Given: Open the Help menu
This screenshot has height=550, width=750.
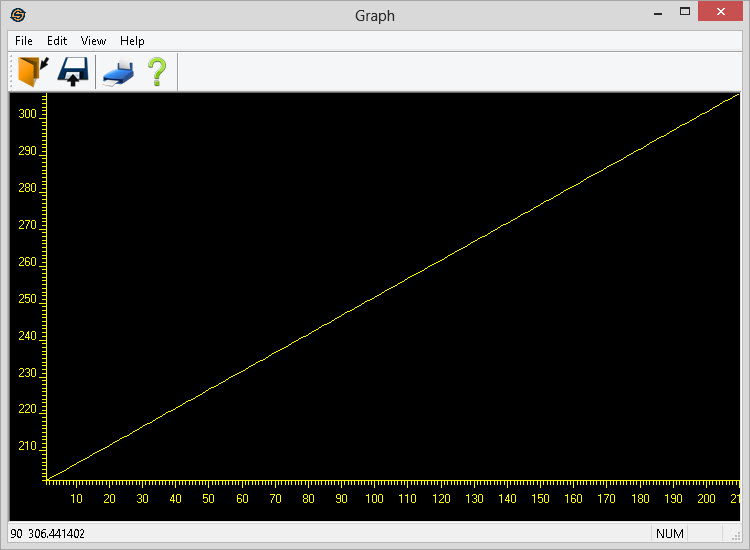Looking at the screenshot, I should (132, 41).
